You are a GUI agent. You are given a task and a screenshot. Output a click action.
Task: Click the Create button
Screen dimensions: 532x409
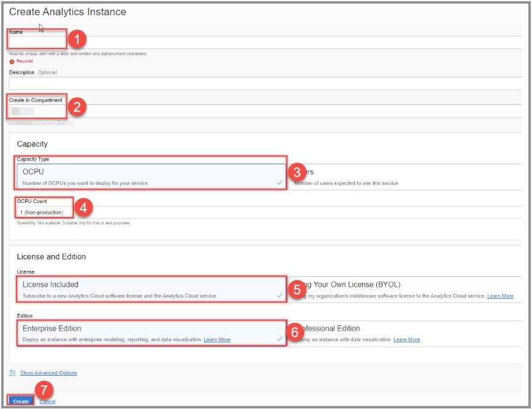point(21,401)
